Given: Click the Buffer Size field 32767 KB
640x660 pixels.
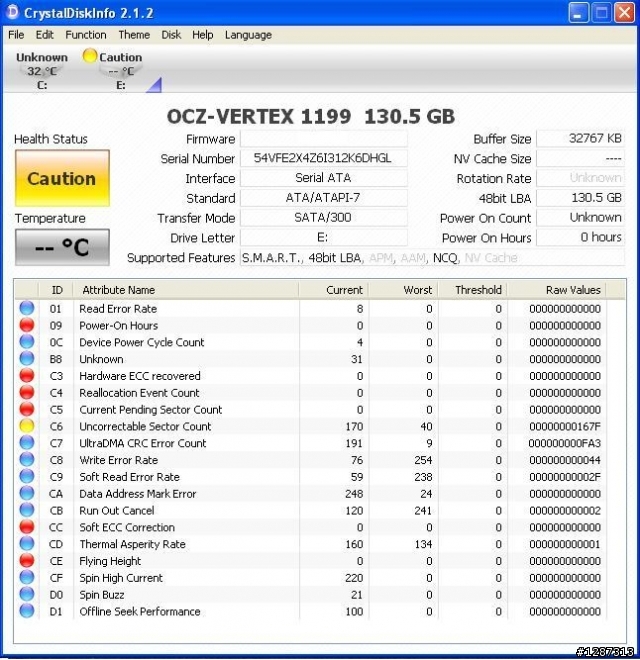Looking at the screenshot, I should pos(580,138).
